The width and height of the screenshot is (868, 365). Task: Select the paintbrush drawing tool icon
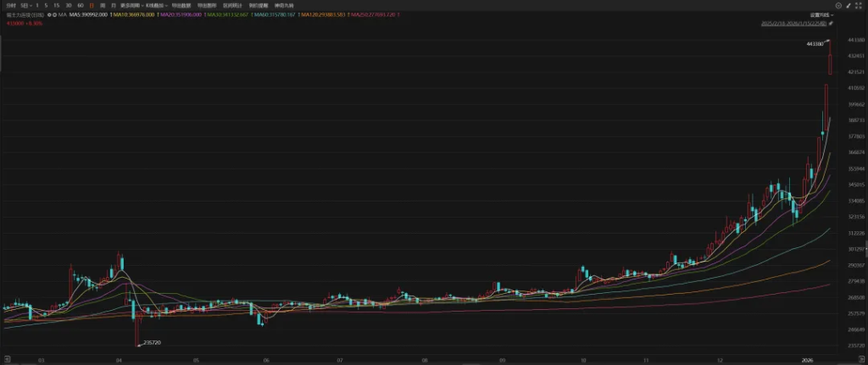point(849,5)
